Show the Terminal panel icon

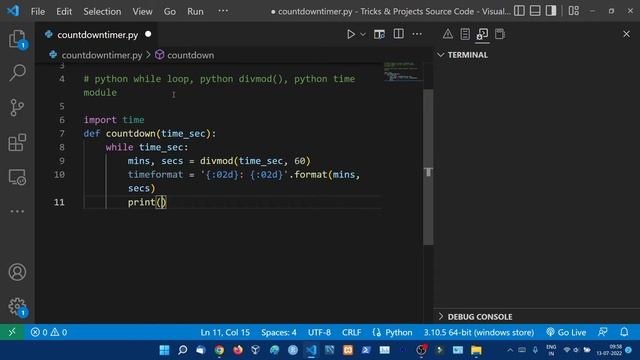point(500,34)
